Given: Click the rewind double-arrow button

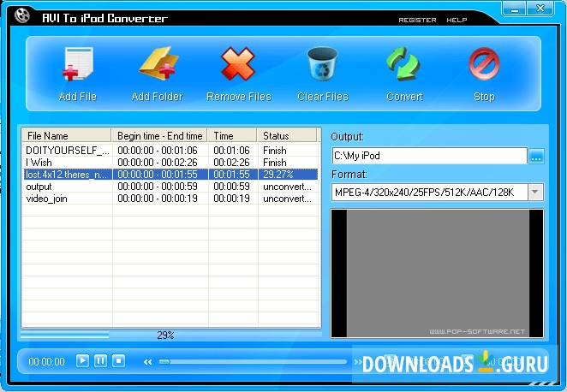Looking at the screenshot, I should 147,362.
